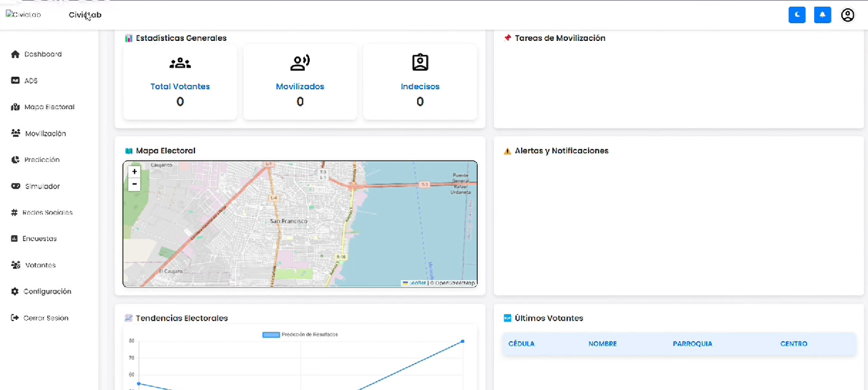The image size is (868, 390).
Task: Click the Total Votantes label
Action: coord(180,87)
